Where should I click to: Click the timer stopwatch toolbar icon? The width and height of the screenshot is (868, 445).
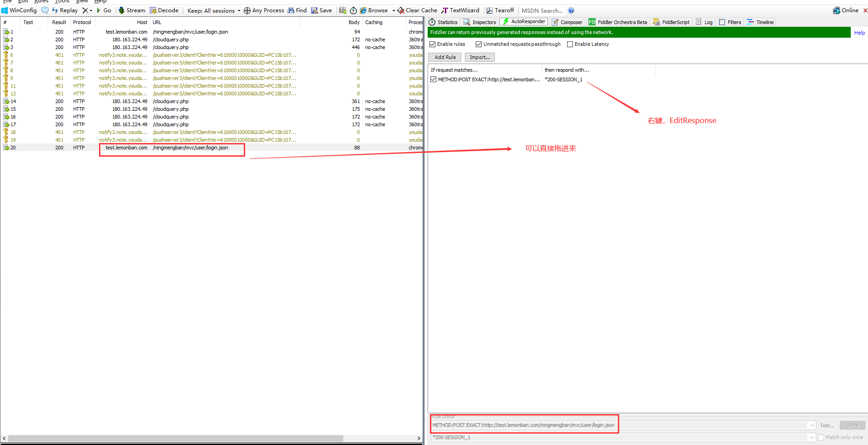pyautogui.click(x=353, y=10)
